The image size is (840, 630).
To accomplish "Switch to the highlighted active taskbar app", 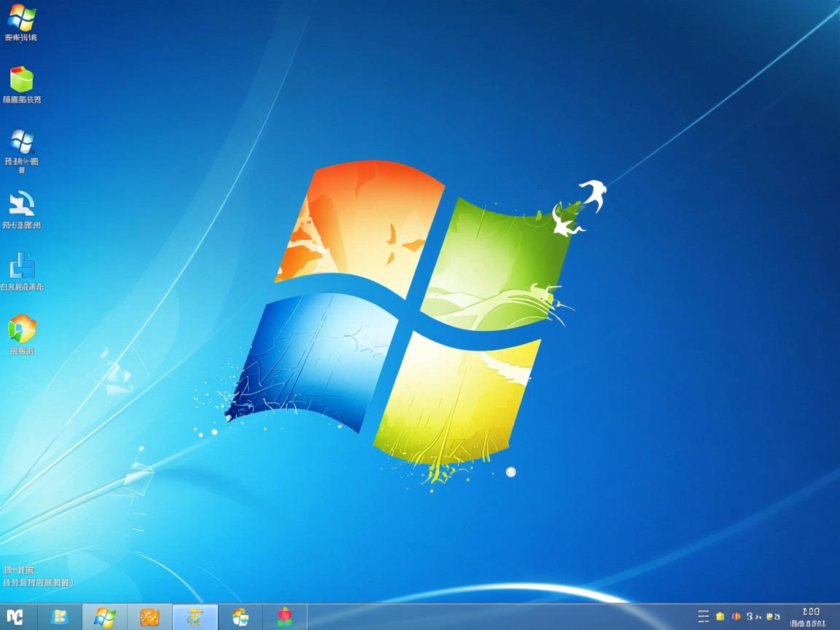I will tap(195, 617).
